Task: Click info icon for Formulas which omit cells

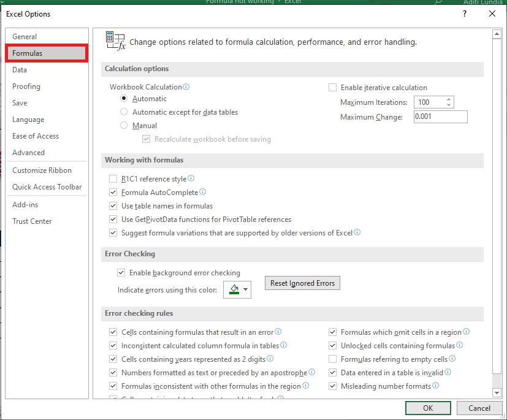Action: pyautogui.click(x=467, y=332)
